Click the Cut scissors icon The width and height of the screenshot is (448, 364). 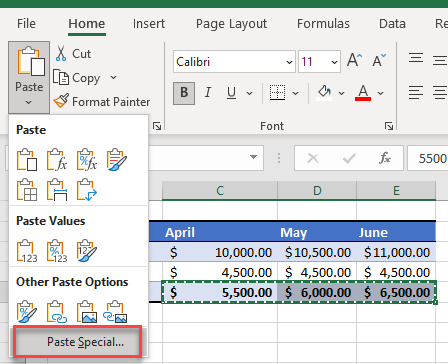tap(61, 54)
